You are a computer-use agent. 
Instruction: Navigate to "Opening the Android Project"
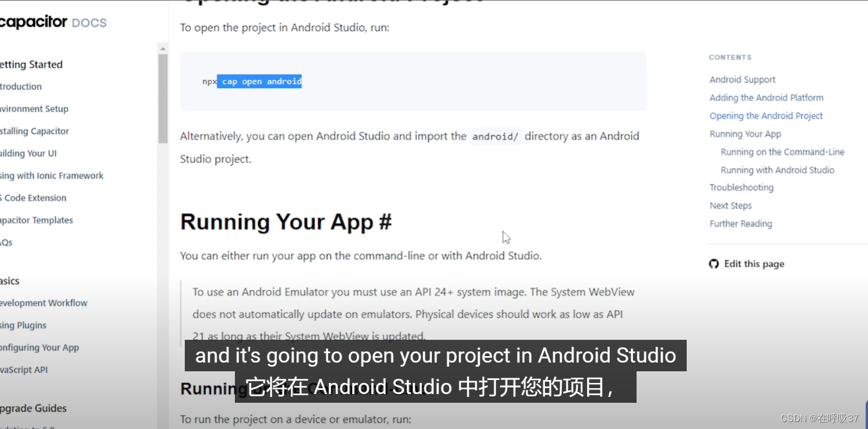(x=766, y=115)
